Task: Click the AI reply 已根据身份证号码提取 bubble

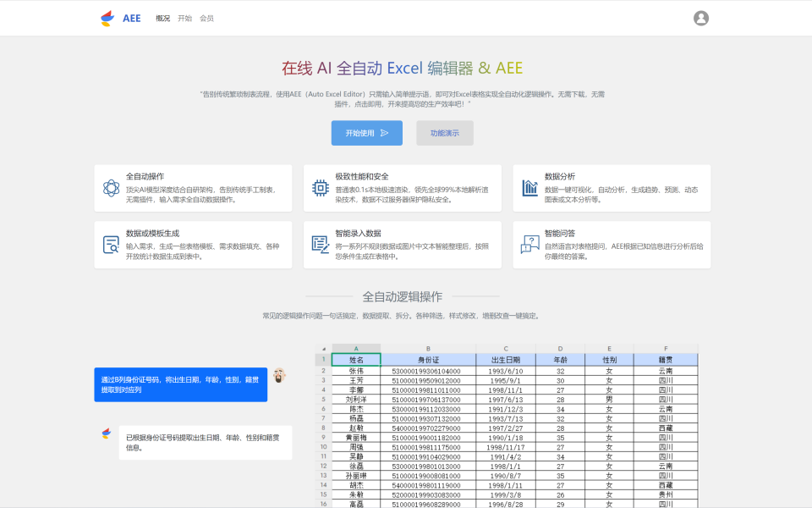Action: (x=205, y=443)
